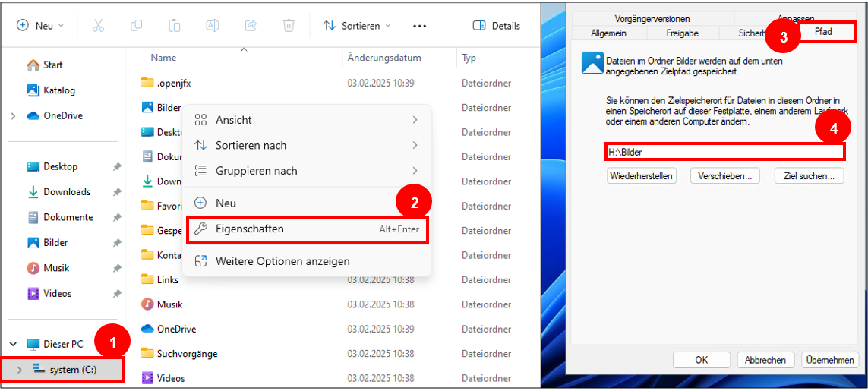Click the H:\Bilder path input field
The image size is (868, 391).
724,151
